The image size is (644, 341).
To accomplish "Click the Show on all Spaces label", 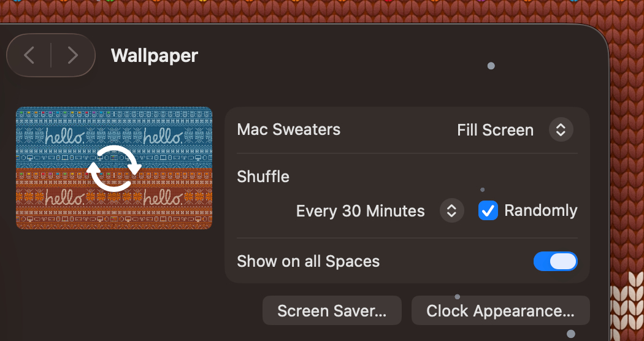I will coord(308,261).
